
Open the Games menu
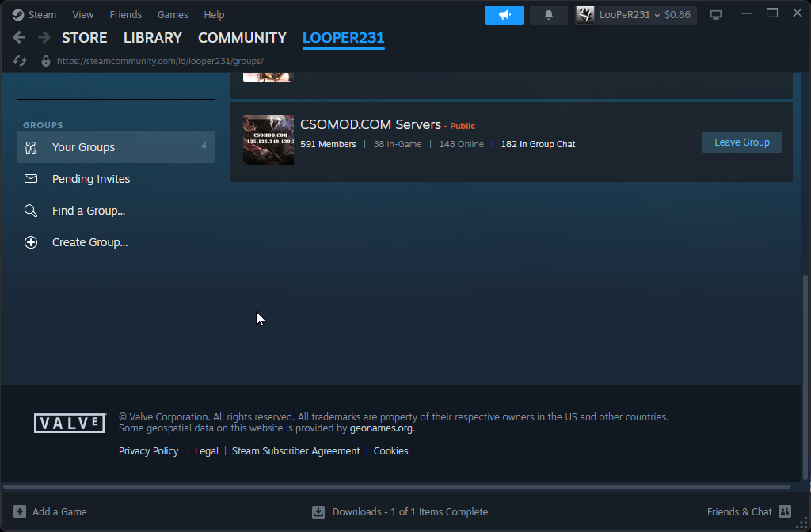tap(173, 15)
